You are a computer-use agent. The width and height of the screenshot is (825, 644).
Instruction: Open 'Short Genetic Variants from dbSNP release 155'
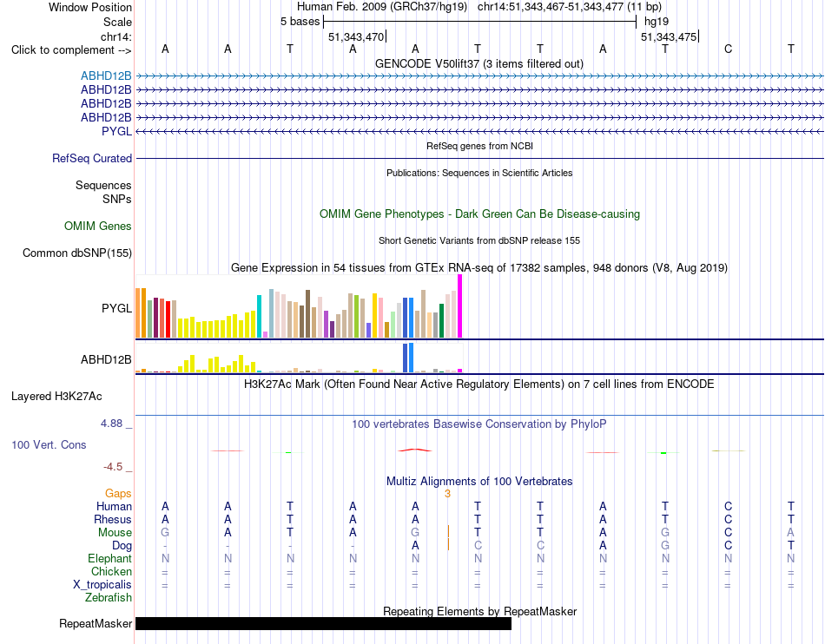point(479,240)
